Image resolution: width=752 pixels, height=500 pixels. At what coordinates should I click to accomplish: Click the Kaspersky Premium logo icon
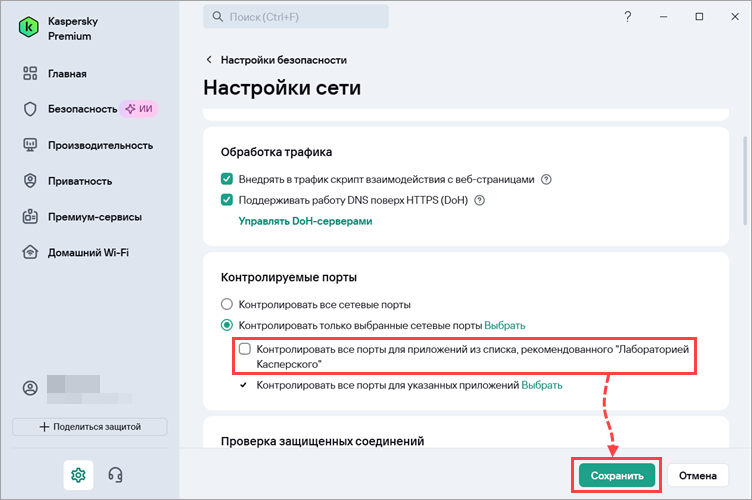click(28, 27)
